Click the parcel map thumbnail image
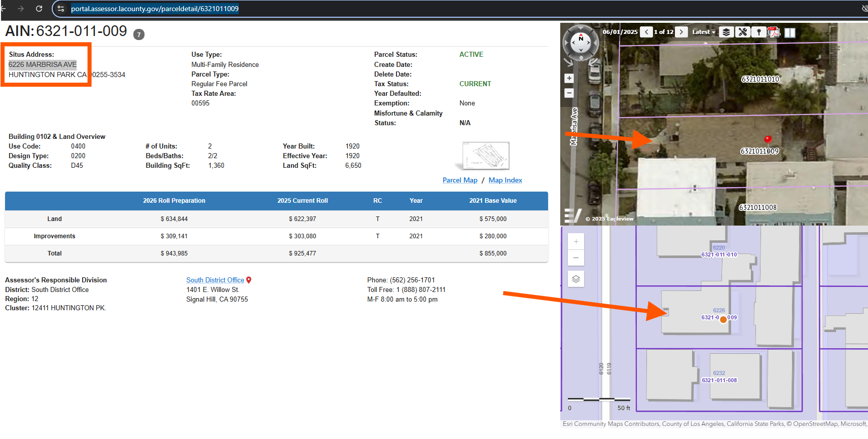This screenshot has height=439, width=868. 485,156
